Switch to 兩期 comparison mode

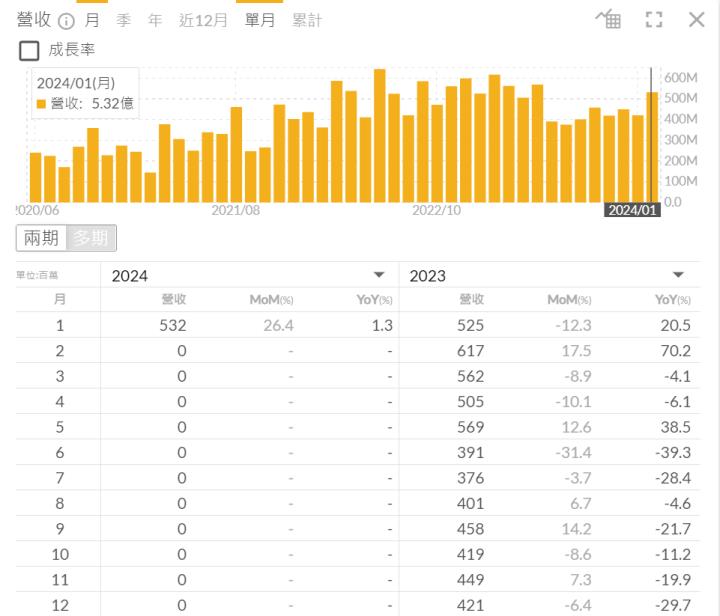coord(41,238)
